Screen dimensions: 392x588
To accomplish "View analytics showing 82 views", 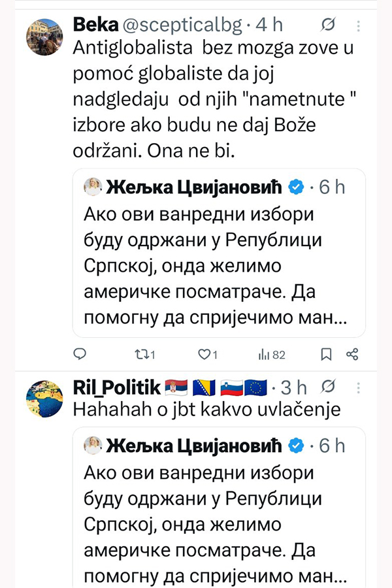I will [x=272, y=354].
